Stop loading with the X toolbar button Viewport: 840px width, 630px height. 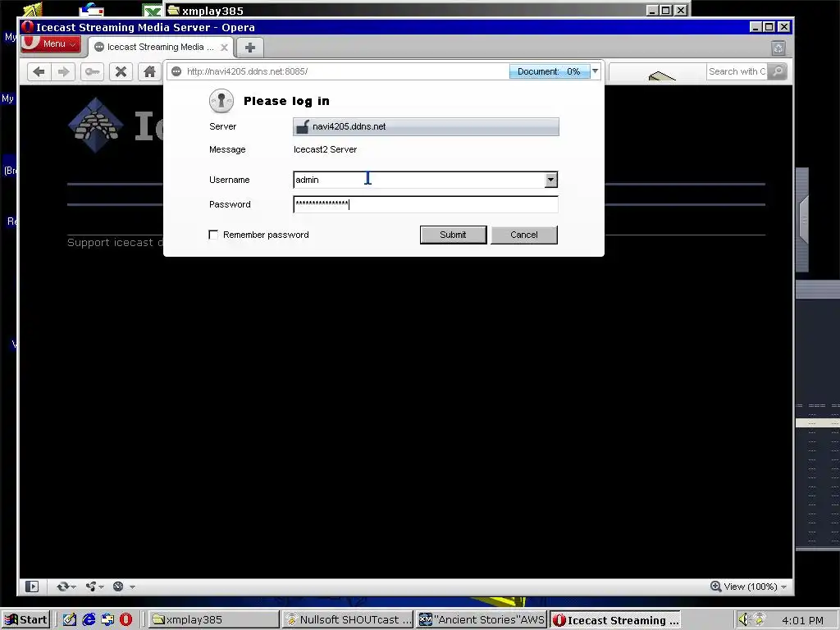tap(121, 71)
